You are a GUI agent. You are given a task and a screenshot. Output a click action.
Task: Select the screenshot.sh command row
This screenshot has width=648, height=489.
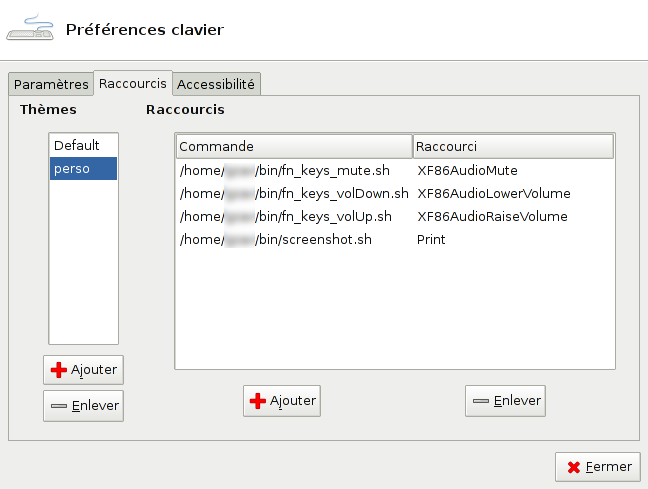click(395, 240)
